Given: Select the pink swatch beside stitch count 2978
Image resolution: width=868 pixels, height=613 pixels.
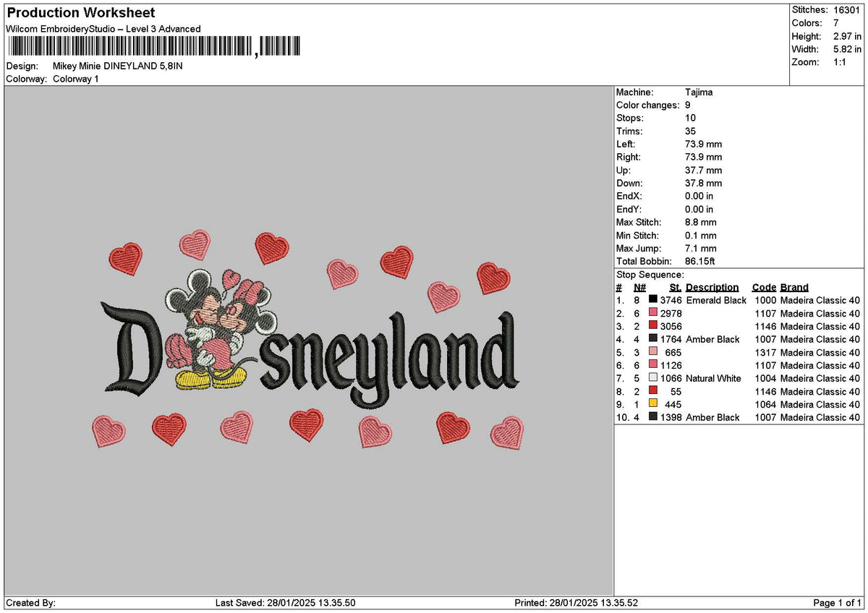Looking at the screenshot, I should click(653, 312).
